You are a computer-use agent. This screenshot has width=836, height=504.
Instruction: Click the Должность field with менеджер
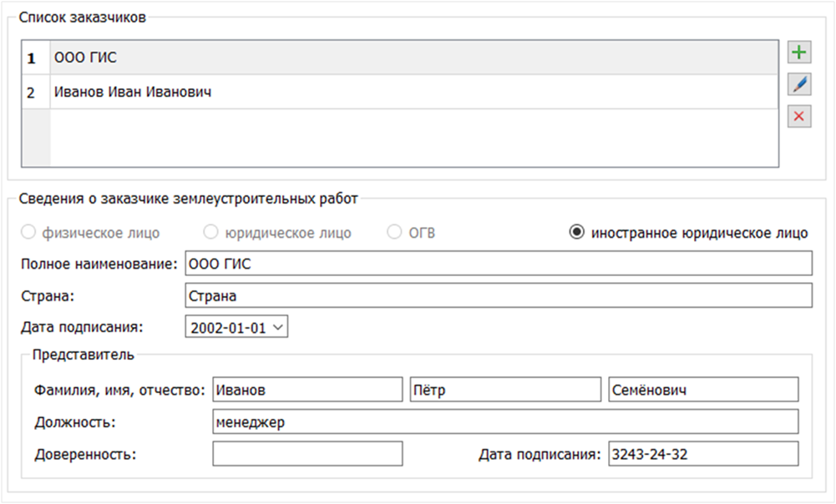point(505,422)
